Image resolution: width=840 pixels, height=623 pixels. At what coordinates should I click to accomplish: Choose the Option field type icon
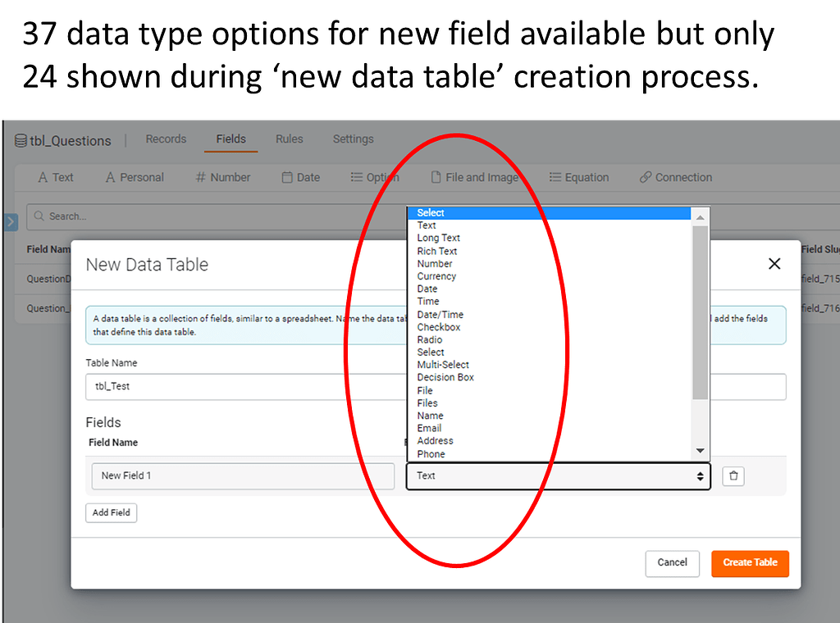pyautogui.click(x=358, y=177)
